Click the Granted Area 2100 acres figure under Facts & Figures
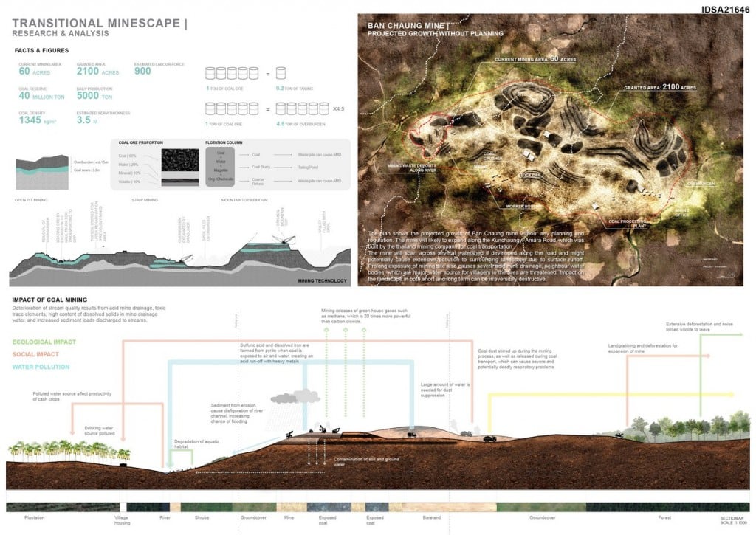 [97, 69]
